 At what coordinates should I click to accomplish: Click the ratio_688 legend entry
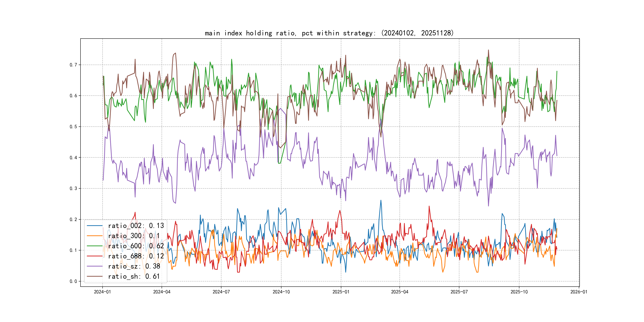[136, 256]
